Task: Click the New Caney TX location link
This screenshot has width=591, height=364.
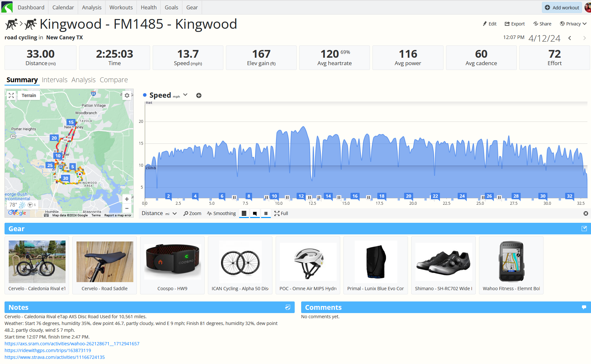Action: click(65, 37)
